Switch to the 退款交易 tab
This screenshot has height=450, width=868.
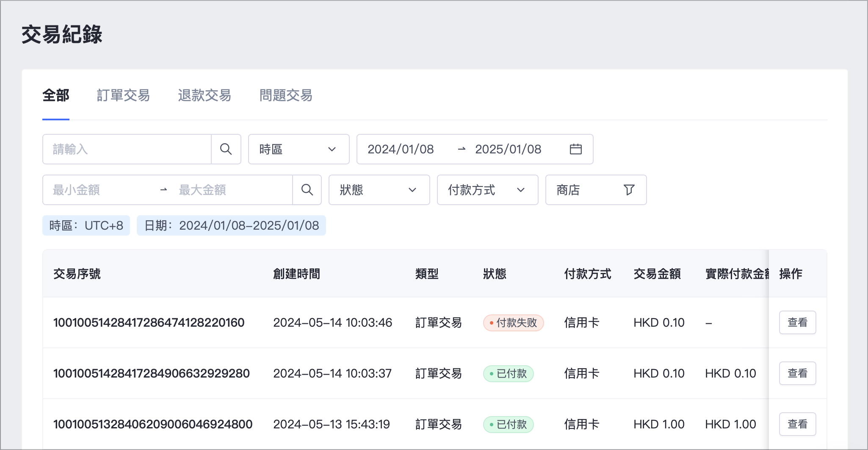tap(205, 95)
